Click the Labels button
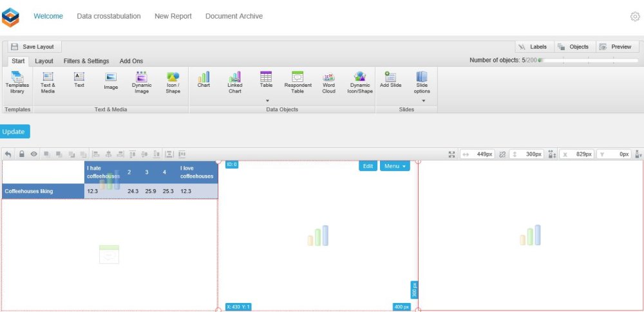 (535, 47)
